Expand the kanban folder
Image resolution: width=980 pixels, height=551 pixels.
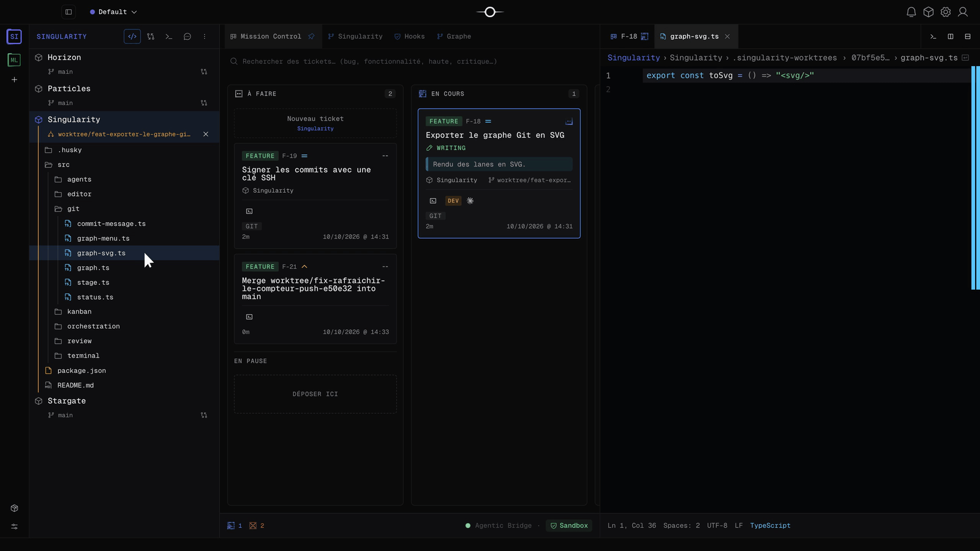tap(124, 312)
